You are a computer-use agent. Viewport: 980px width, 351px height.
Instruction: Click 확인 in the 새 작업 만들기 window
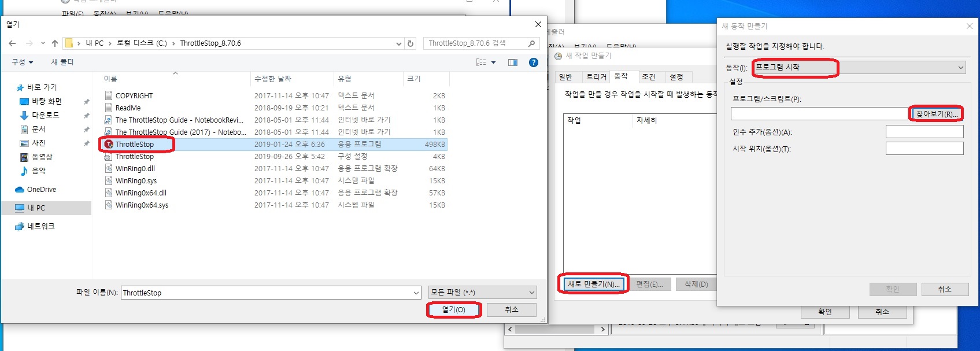pos(825,312)
